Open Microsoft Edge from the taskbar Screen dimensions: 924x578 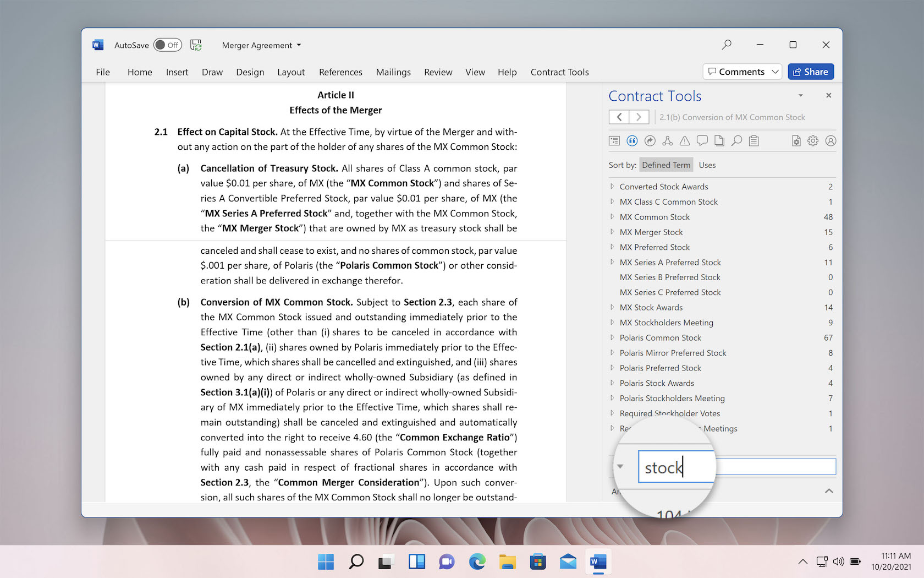[477, 562]
